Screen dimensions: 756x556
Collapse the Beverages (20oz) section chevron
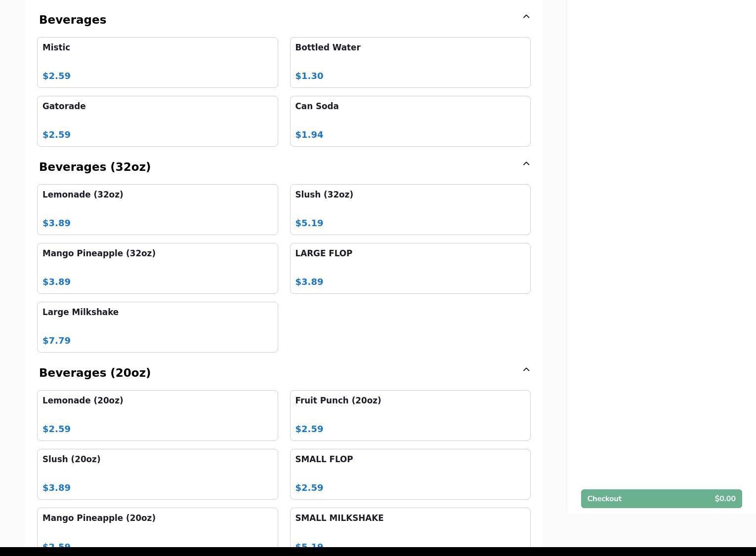pos(526,370)
